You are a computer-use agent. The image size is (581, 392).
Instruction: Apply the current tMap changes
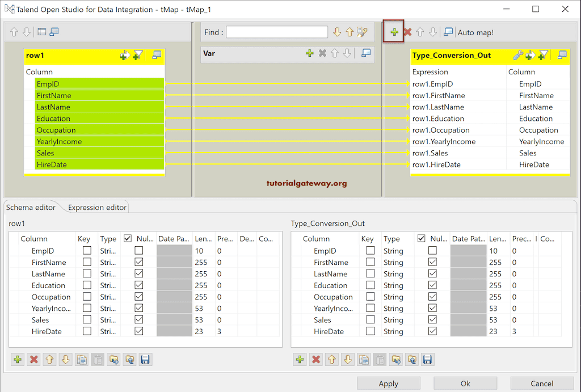[x=389, y=383]
